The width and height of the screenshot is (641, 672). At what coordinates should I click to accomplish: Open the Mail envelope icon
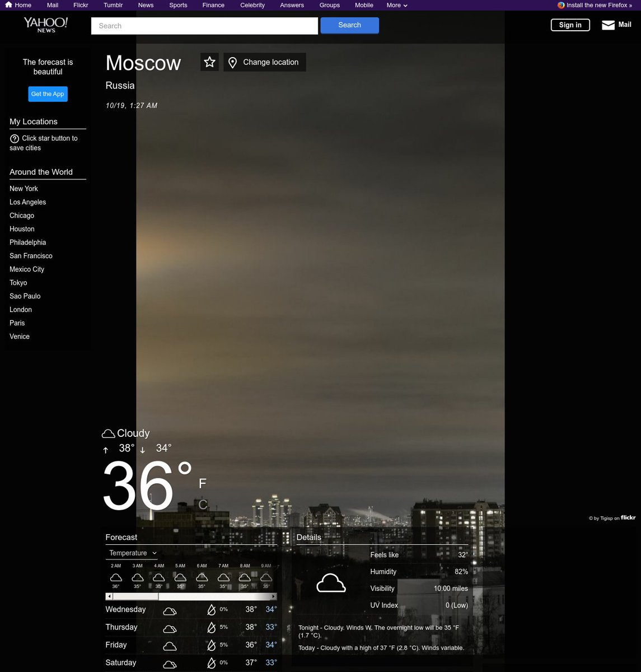pos(608,25)
